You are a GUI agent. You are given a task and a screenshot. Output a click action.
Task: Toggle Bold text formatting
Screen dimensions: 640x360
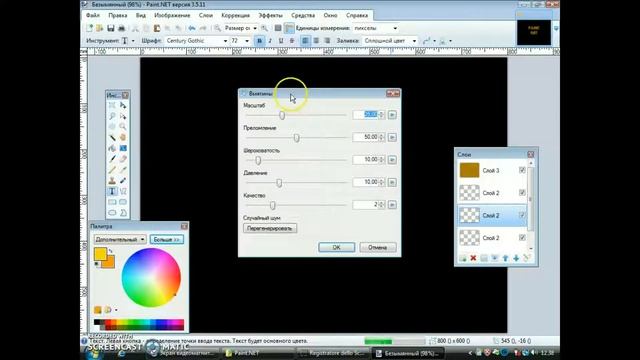point(259,41)
